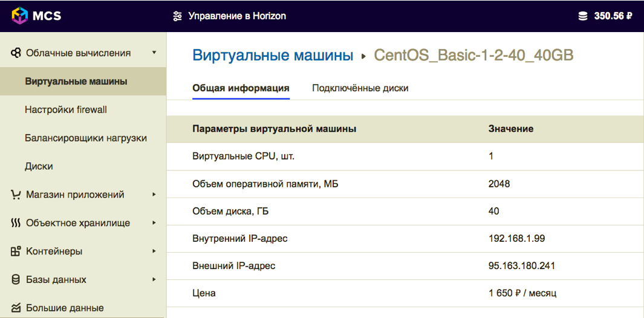Screen dimensions: 644x318
Task: Select Облачные вычисления sidebar label
Action: coord(79,53)
